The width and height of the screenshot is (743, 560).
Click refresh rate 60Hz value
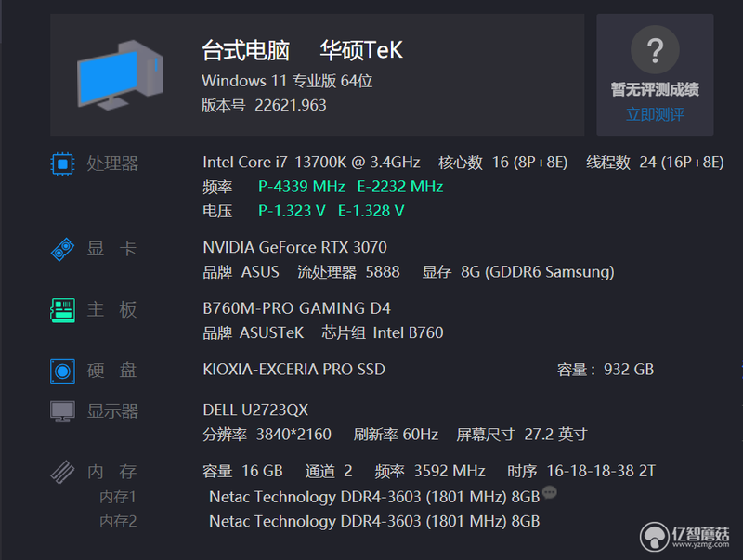pyautogui.click(x=421, y=435)
